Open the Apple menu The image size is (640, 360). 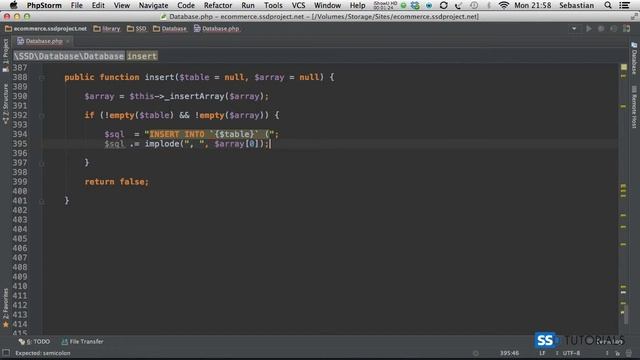(x=13, y=5)
